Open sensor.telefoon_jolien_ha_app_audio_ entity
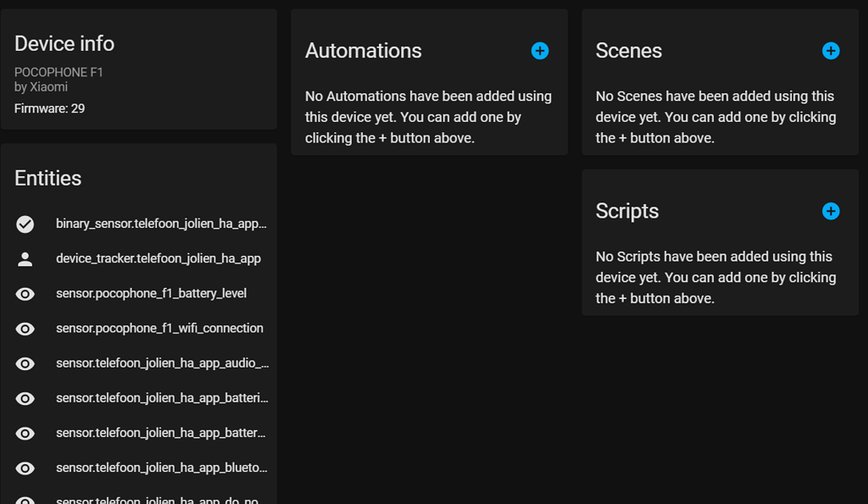Image resolution: width=868 pixels, height=504 pixels. pos(162,363)
